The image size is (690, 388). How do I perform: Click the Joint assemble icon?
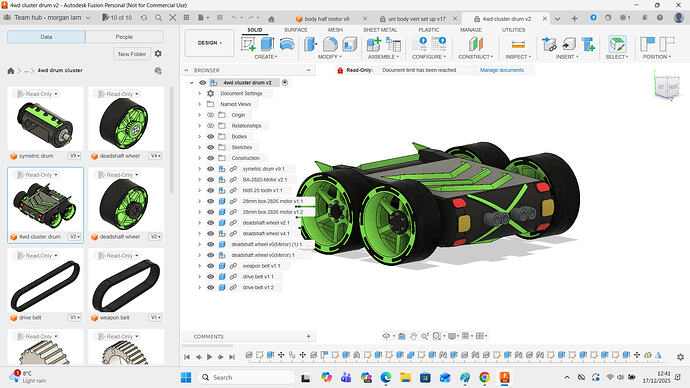pyautogui.click(x=393, y=44)
